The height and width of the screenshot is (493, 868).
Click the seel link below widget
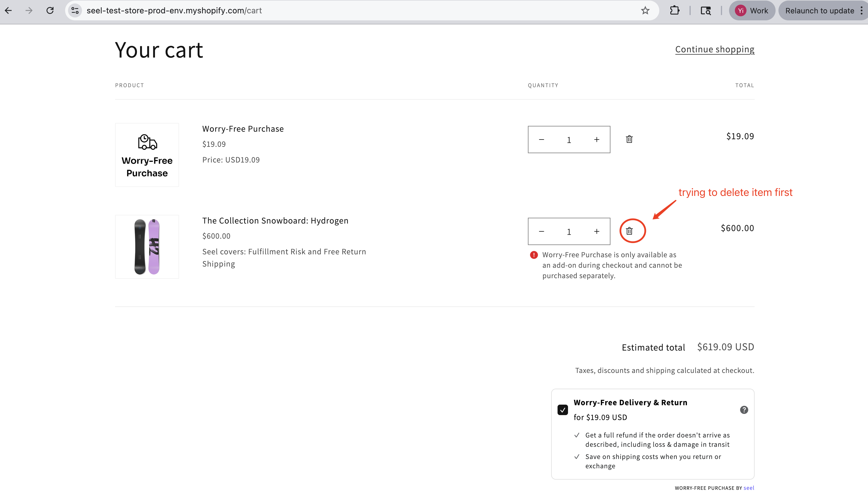pyautogui.click(x=749, y=488)
